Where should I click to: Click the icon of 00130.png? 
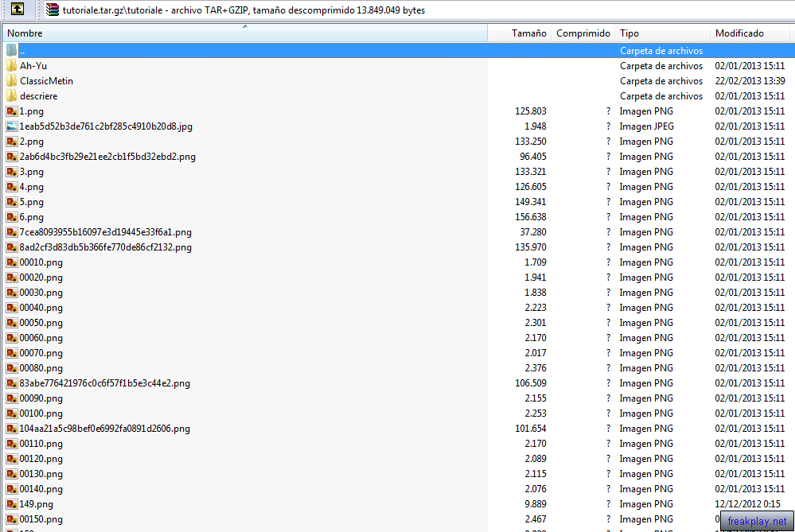12,474
